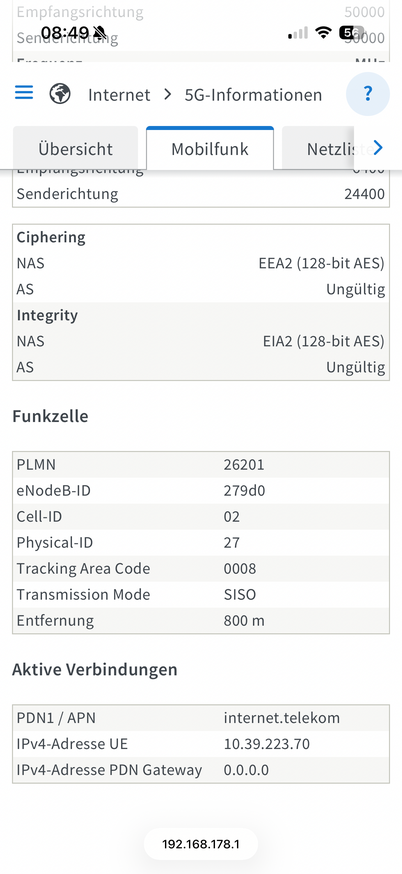Tap the IPv4 address 10.39.223.70
402x874 pixels.
(x=267, y=744)
